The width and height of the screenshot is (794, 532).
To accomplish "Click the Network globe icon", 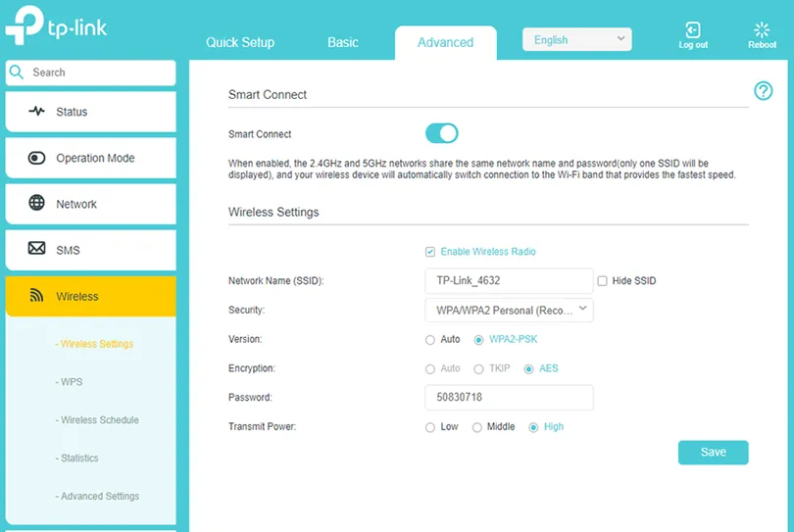I will (x=36, y=203).
